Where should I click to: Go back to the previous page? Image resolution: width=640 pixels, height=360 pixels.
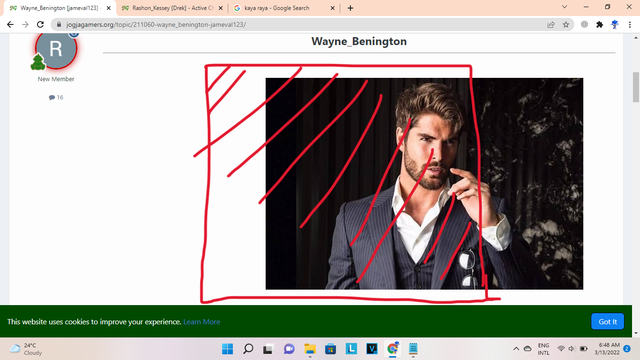coord(10,24)
